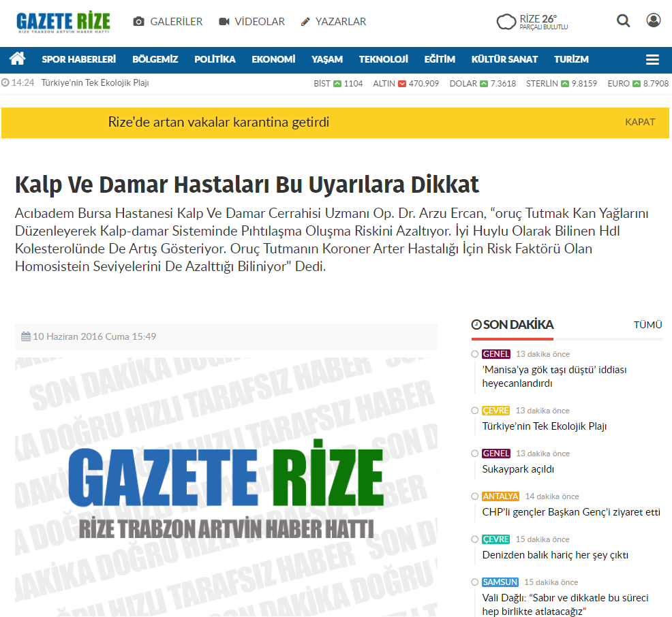
Task: Open 'Denizden balık hariç her şey çıktı'
Action: (x=555, y=555)
